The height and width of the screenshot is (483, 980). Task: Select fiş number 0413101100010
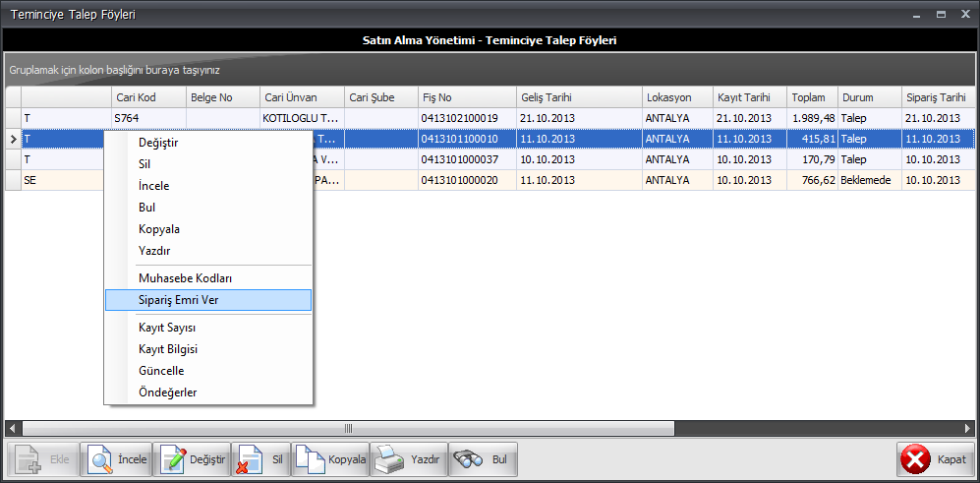[x=467, y=139]
